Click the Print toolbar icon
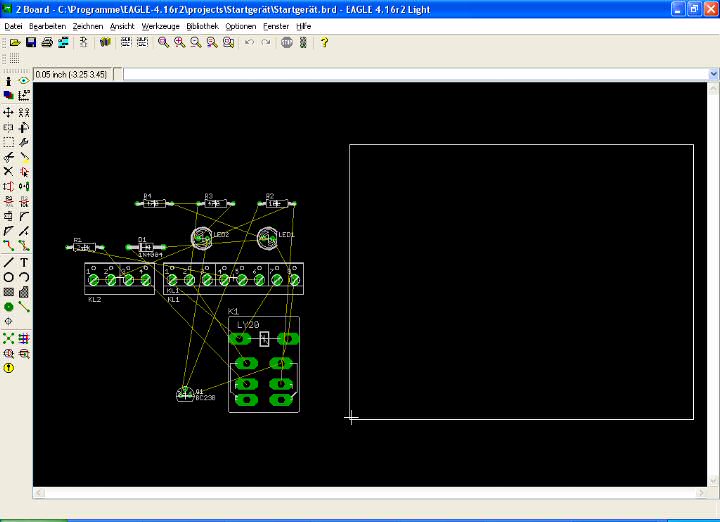720x522 pixels. (x=47, y=43)
